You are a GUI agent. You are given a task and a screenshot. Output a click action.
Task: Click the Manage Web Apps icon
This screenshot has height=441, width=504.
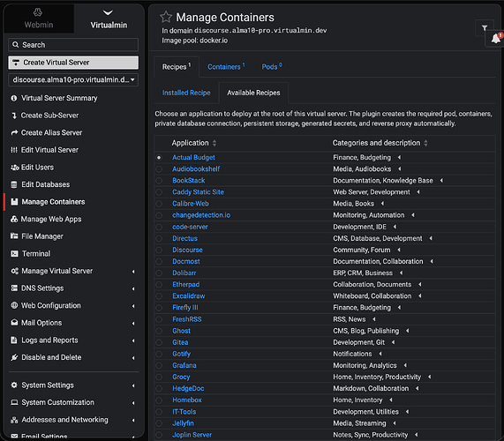(14, 219)
